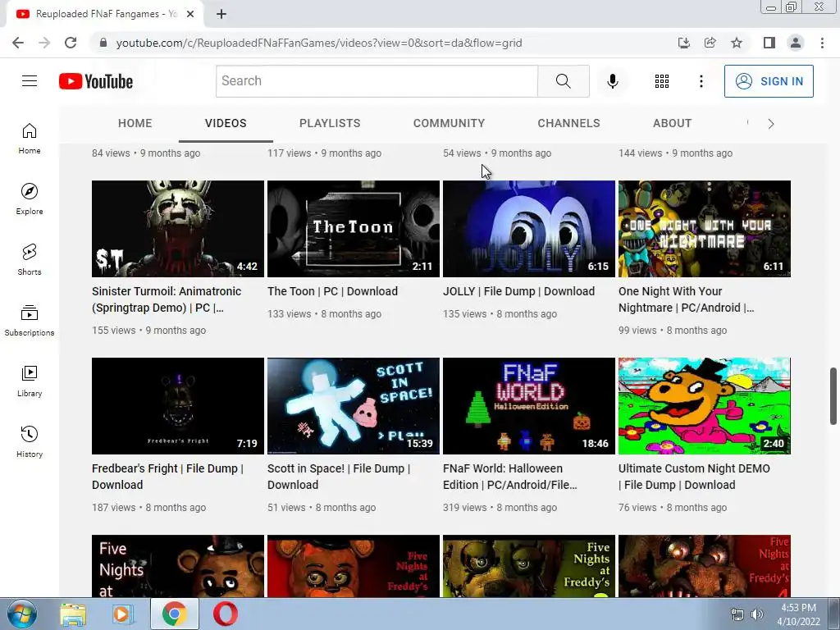Switch to Chrome in the taskbar
This screenshot has width=840, height=630.
point(174,614)
